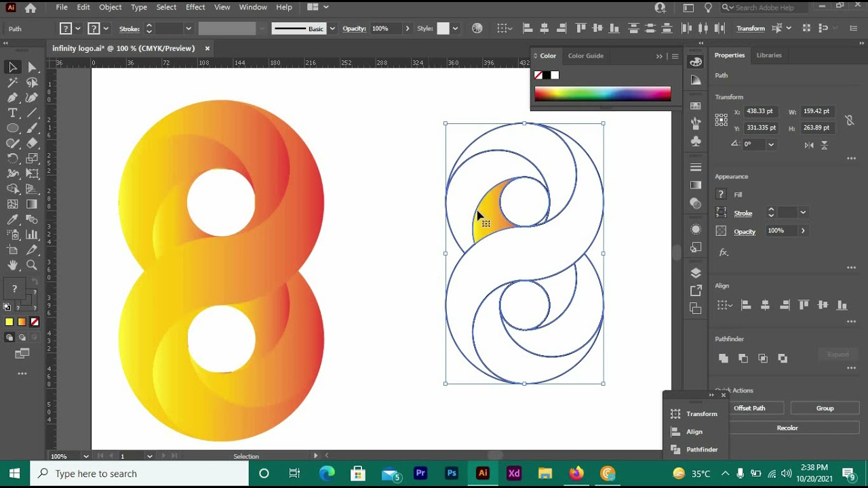This screenshot has width=868, height=488.
Task: Select the Zoom tool magnifier
Action: (x=32, y=265)
